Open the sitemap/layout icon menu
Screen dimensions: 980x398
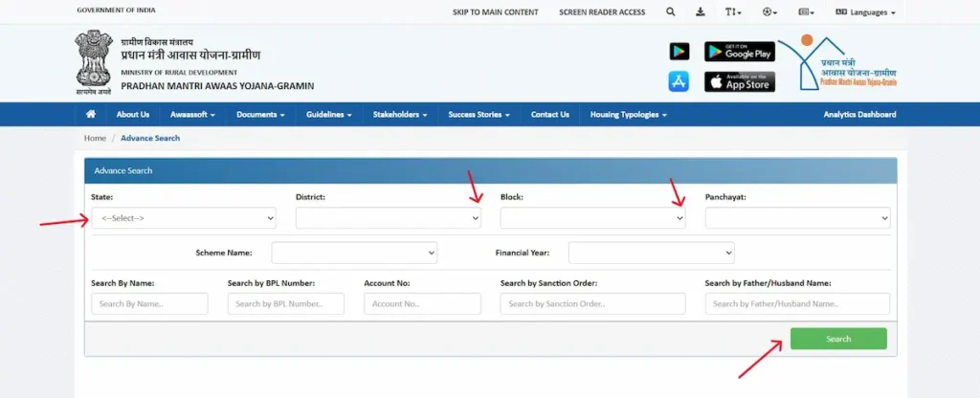click(x=806, y=11)
